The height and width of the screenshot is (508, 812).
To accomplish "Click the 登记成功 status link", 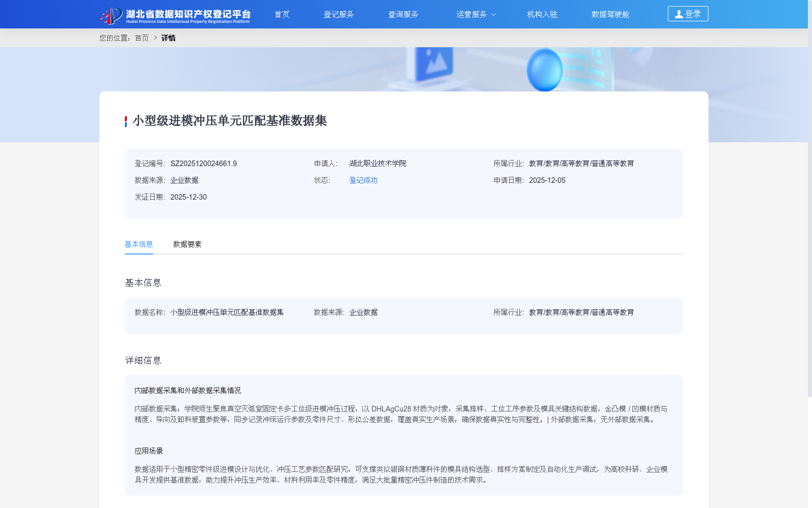I will pyautogui.click(x=363, y=180).
